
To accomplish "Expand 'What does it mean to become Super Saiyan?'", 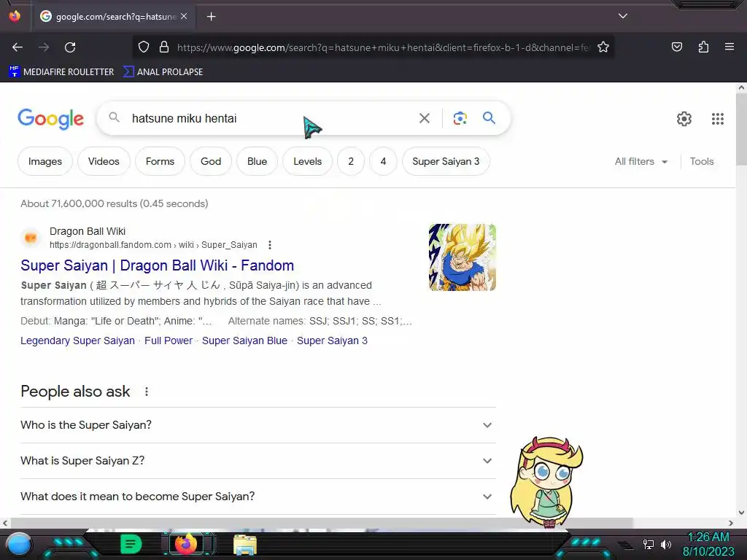I will (x=258, y=496).
